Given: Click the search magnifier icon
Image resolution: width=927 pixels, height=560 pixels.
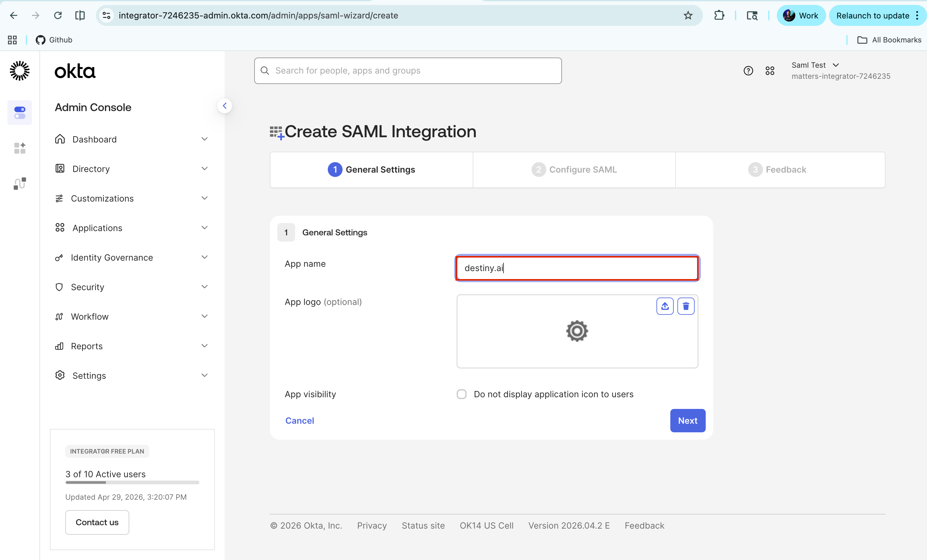Looking at the screenshot, I should [265, 71].
